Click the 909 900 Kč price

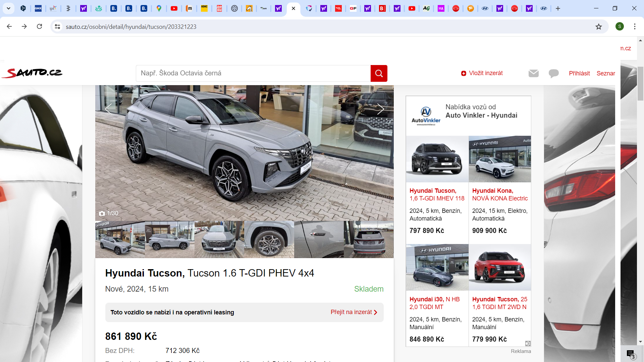(x=489, y=231)
